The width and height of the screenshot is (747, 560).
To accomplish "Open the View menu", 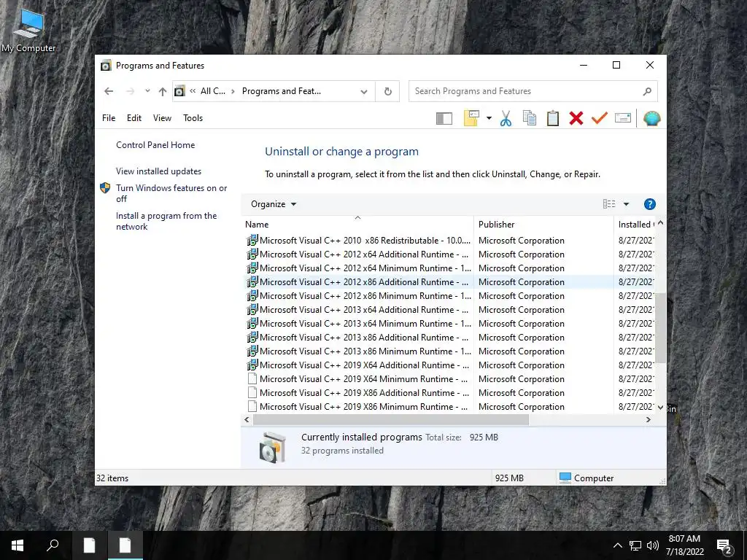I will click(x=162, y=118).
